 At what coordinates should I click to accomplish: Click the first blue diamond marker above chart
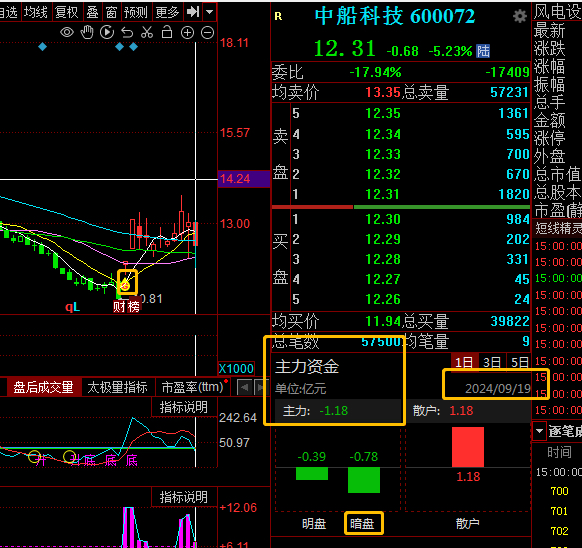coord(42,47)
